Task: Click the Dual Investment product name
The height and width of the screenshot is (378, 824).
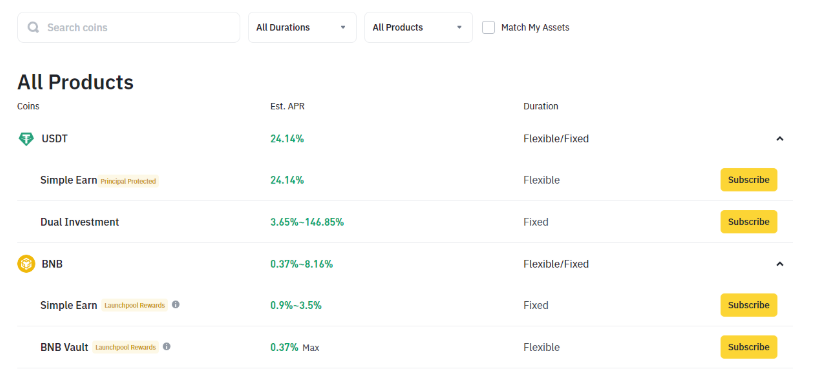Action: tap(80, 222)
